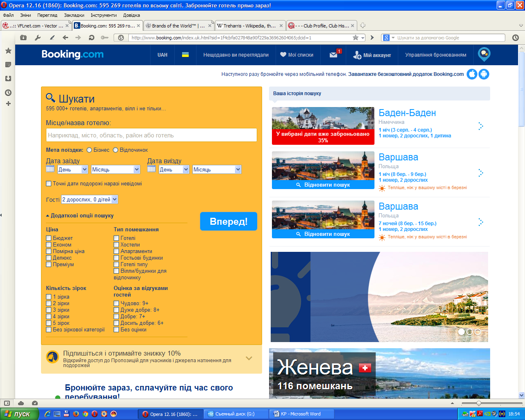
Task: Switch to the VFLnet.com tab
Action: pos(36,25)
